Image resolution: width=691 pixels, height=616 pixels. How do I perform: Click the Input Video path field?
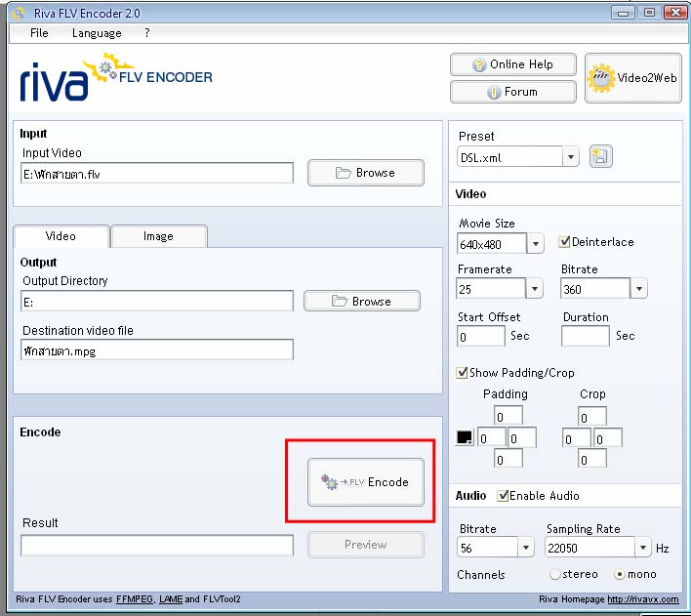coord(157,174)
